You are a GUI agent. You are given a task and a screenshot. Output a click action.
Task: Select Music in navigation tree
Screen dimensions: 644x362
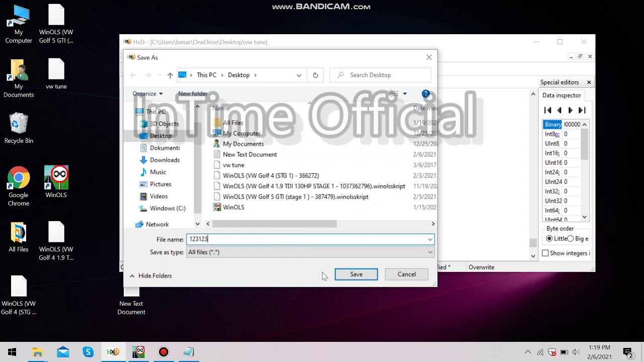pyautogui.click(x=158, y=172)
